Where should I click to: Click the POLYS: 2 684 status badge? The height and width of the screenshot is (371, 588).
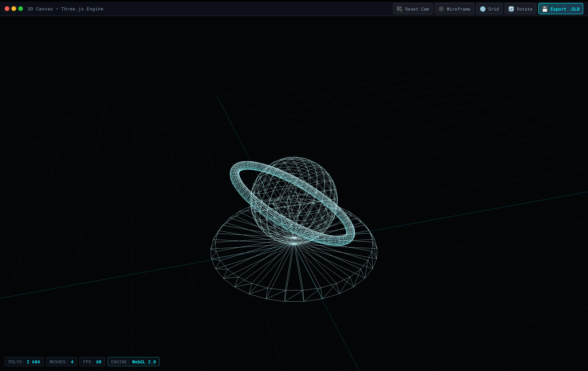[x=24, y=362]
